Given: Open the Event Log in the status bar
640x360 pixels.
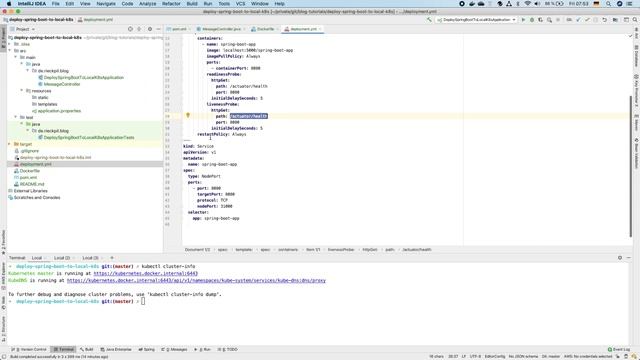Looking at the screenshot, I should click(619, 349).
